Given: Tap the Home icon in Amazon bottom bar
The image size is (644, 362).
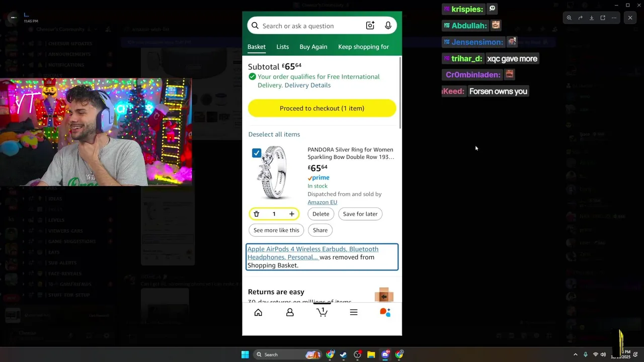Looking at the screenshot, I should (258, 312).
